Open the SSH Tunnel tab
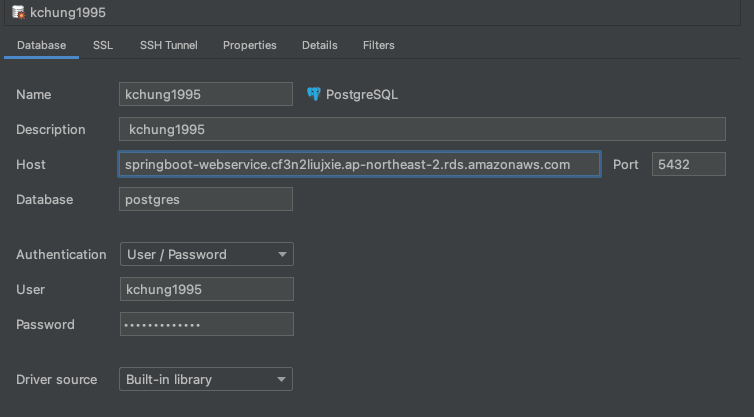 click(169, 45)
